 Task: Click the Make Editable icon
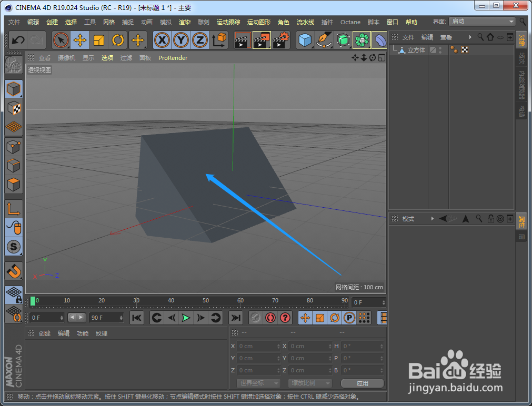(x=14, y=65)
